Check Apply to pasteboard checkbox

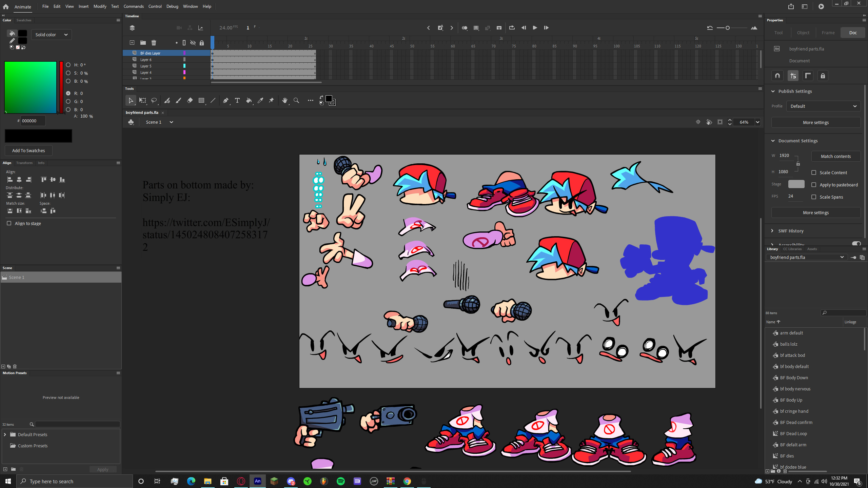[x=814, y=185]
